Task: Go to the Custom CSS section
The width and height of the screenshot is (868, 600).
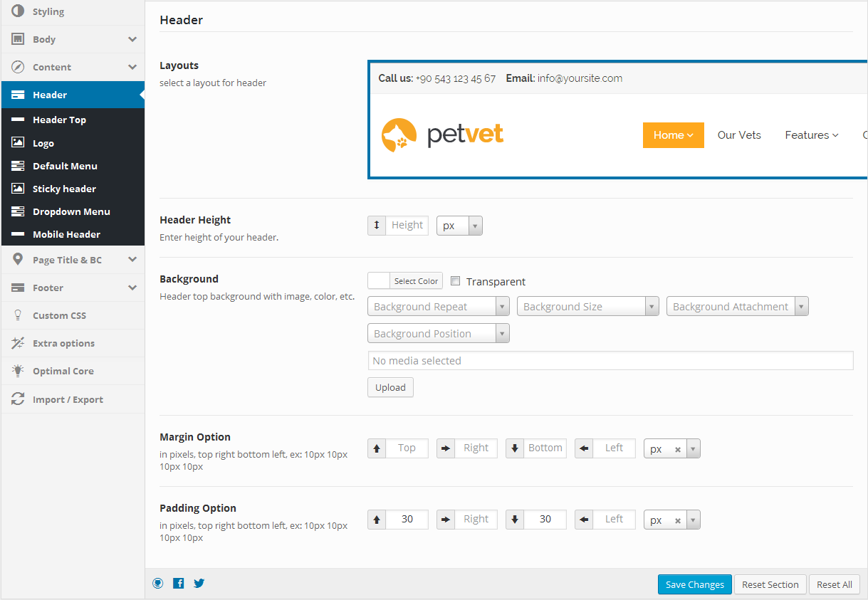Action: pyautogui.click(x=73, y=315)
